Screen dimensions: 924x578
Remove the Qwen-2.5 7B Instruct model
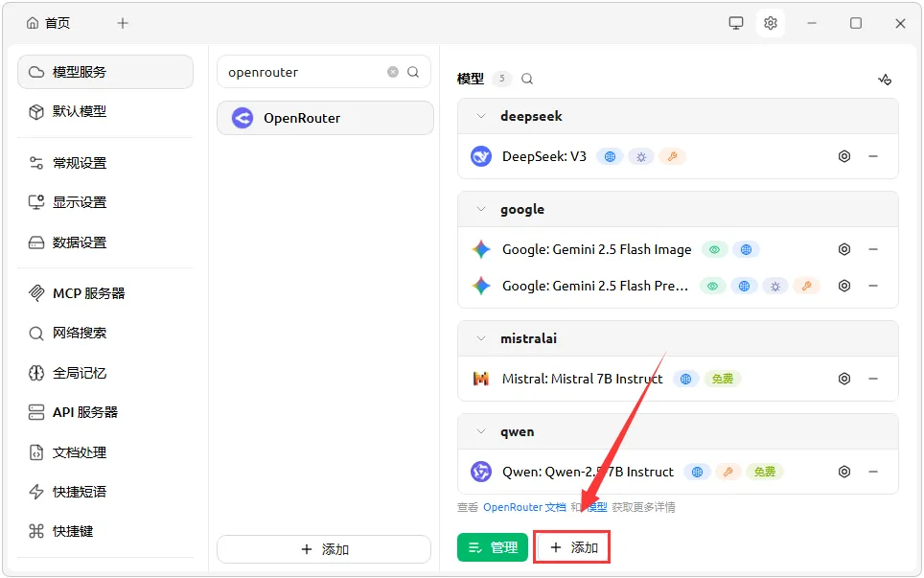(x=873, y=472)
